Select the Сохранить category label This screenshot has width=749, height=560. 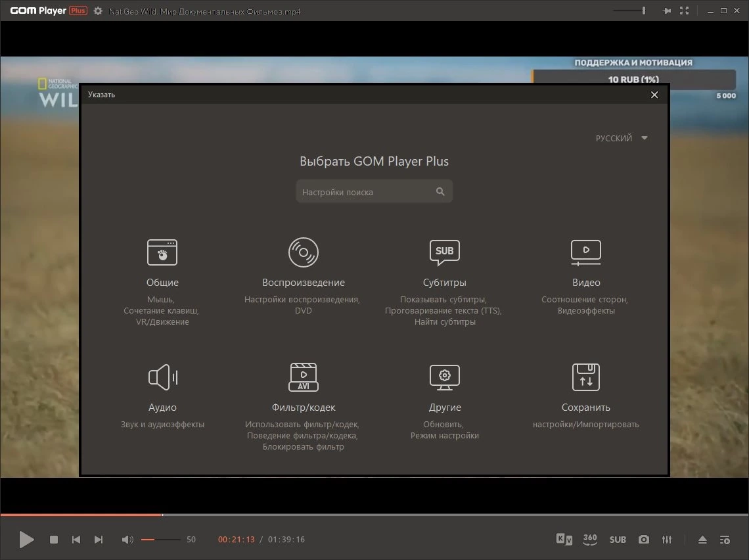point(586,407)
